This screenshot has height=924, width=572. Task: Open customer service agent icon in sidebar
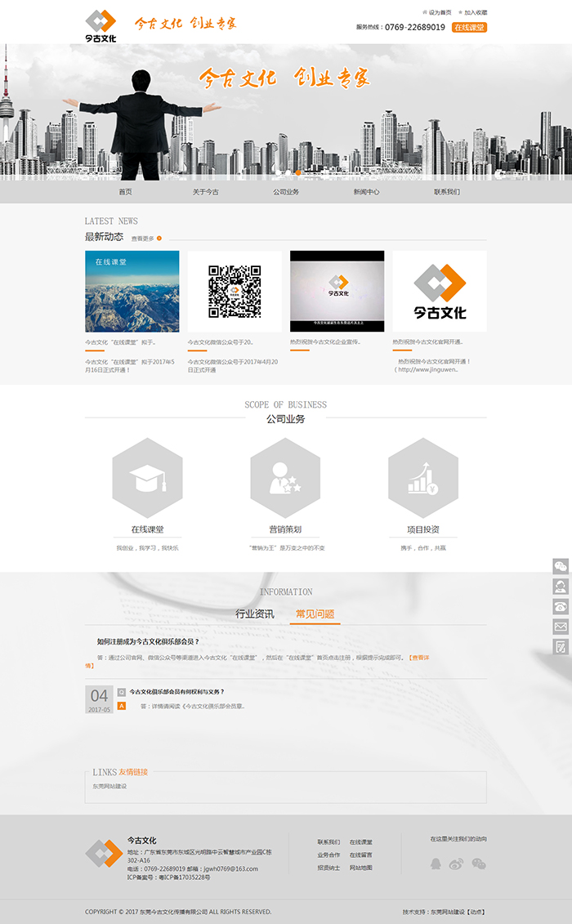tap(561, 586)
